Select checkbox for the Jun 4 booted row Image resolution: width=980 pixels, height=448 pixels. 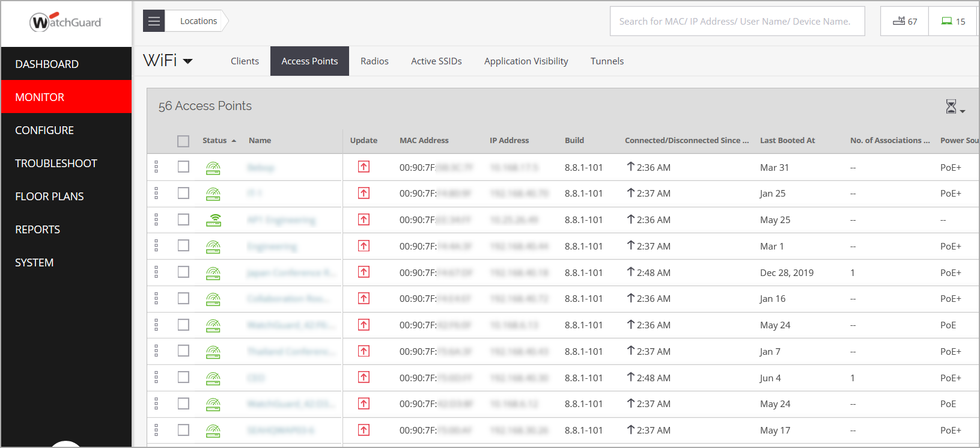(183, 378)
